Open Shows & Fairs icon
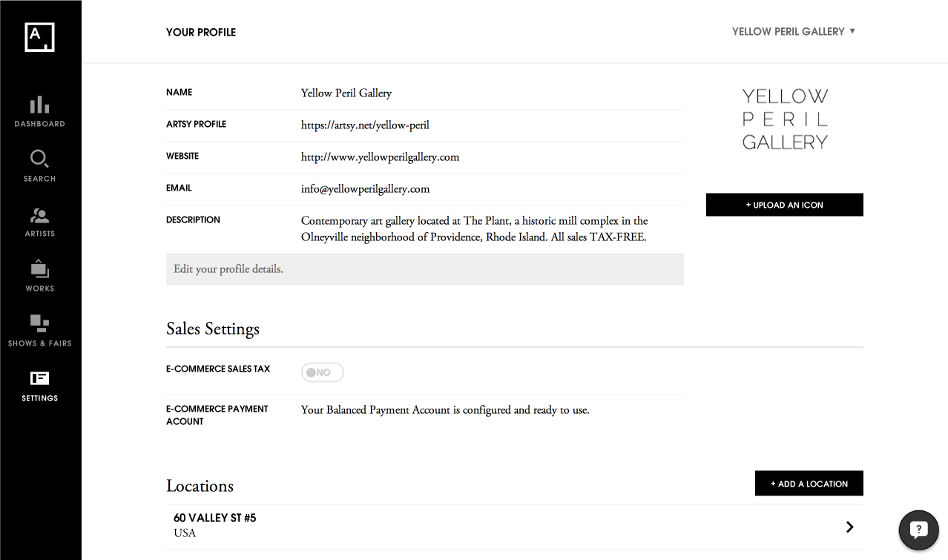948x560 pixels. [39, 323]
